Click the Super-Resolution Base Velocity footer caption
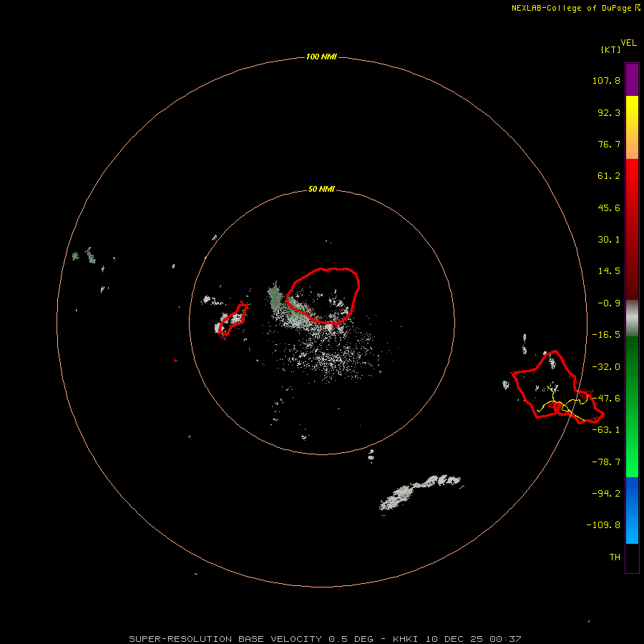The width and height of the screenshot is (644, 644). click(x=325, y=639)
